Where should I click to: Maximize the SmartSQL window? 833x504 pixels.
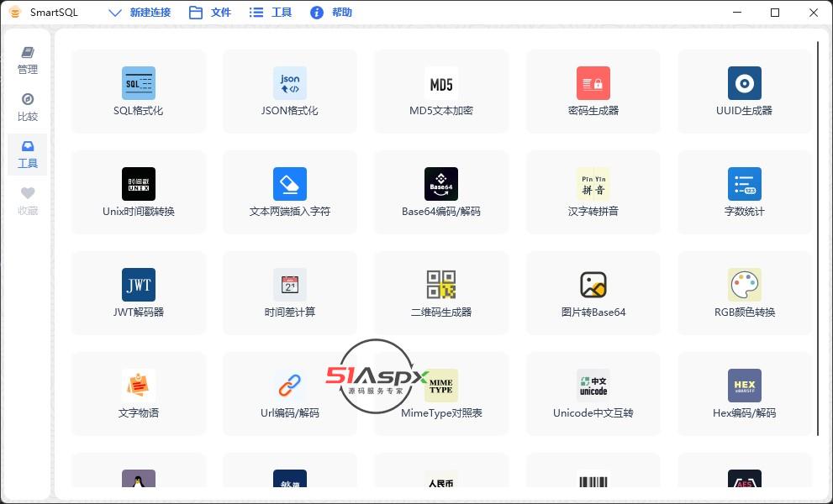point(774,13)
